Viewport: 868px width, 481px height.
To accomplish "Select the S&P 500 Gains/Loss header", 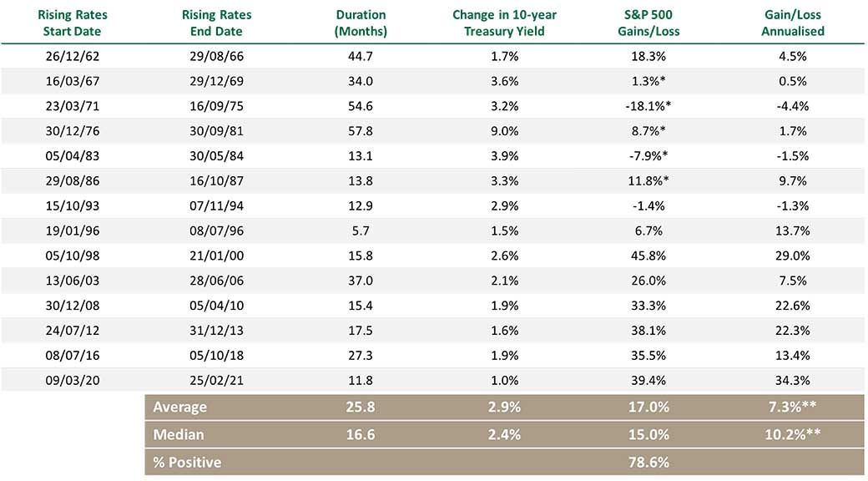I will [648, 23].
